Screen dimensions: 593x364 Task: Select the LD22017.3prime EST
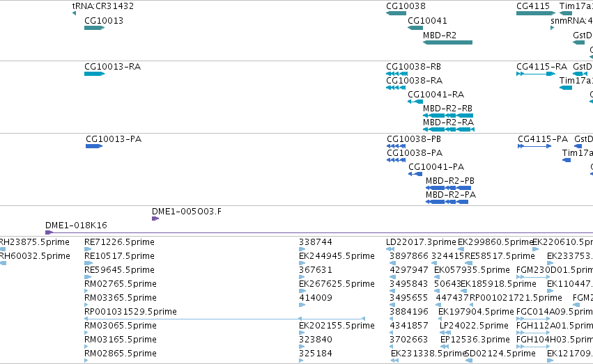pos(390,249)
